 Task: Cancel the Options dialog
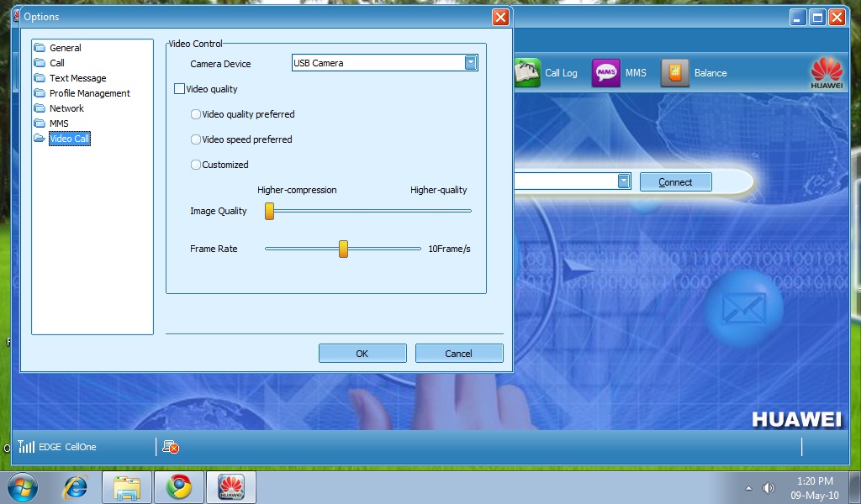pyautogui.click(x=459, y=354)
